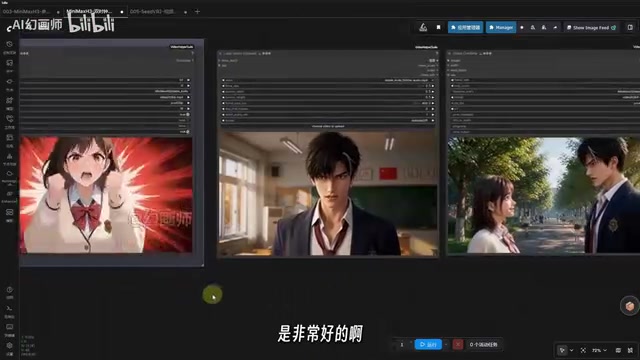Click the floating cube assistant icon
Image resolution: width=640 pixels, height=360 pixels.
(630, 306)
